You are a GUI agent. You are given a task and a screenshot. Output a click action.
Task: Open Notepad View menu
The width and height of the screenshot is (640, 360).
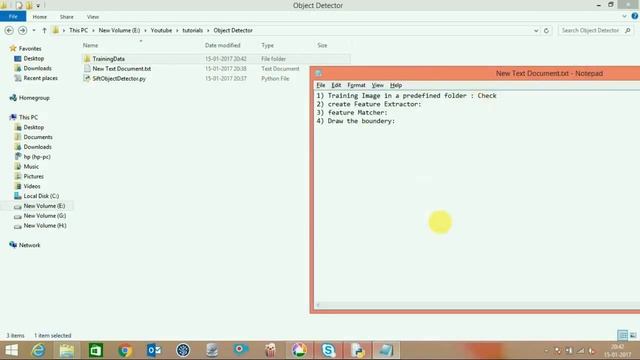click(x=378, y=85)
